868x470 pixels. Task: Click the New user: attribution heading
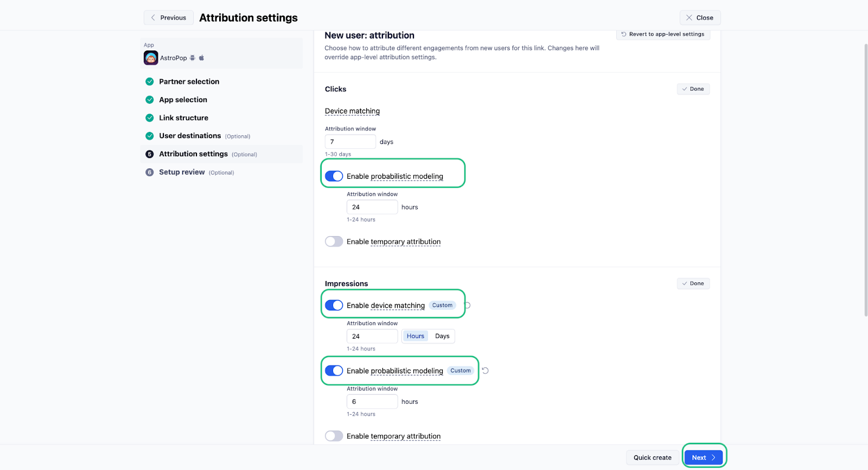[369, 35]
